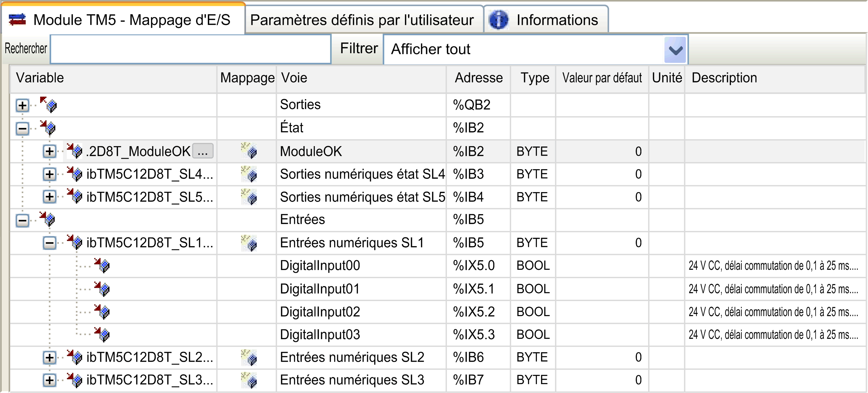
Task: Click mapping icon for Sorties numériques état SL4
Action: pyautogui.click(x=249, y=174)
